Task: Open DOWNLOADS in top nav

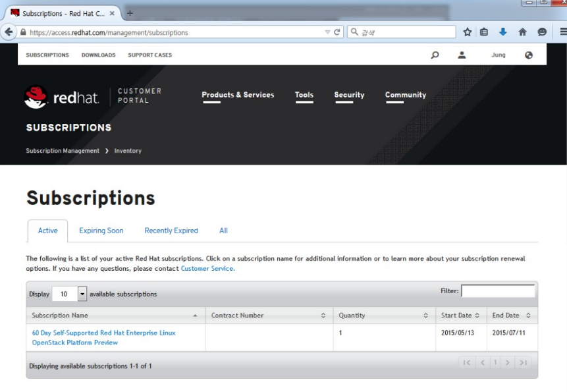Action: click(98, 55)
